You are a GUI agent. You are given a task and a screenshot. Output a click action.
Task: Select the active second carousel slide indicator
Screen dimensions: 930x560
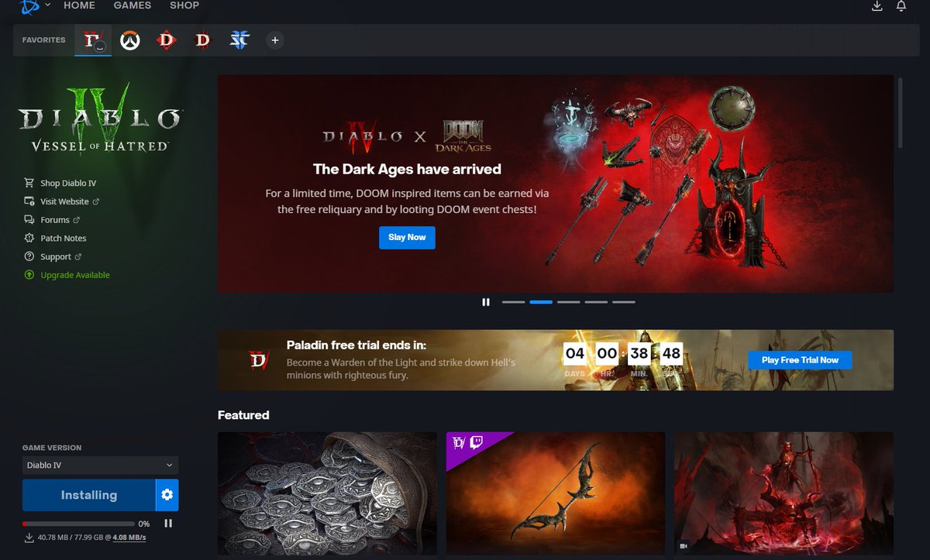coord(541,302)
